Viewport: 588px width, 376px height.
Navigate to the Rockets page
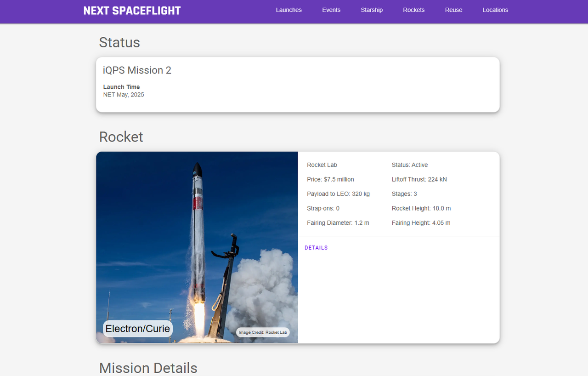click(x=413, y=10)
